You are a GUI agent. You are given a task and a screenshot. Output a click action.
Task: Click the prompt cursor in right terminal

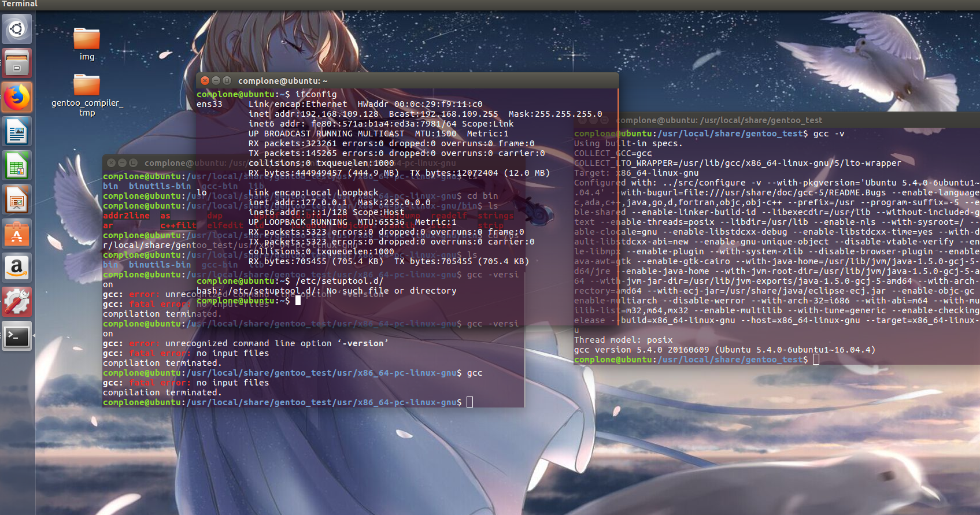[816, 360]
